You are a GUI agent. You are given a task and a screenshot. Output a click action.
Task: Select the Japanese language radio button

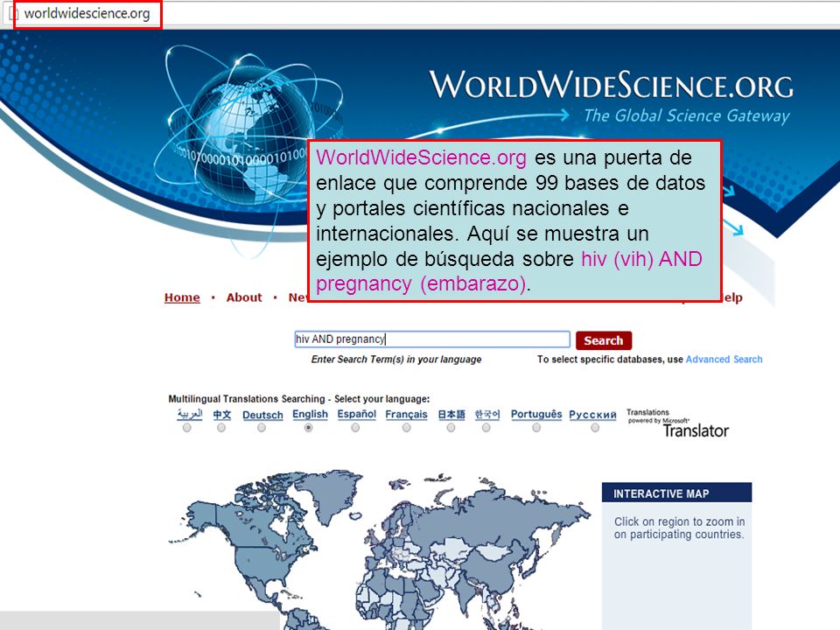pyautogui.click(x=451, y=428)
